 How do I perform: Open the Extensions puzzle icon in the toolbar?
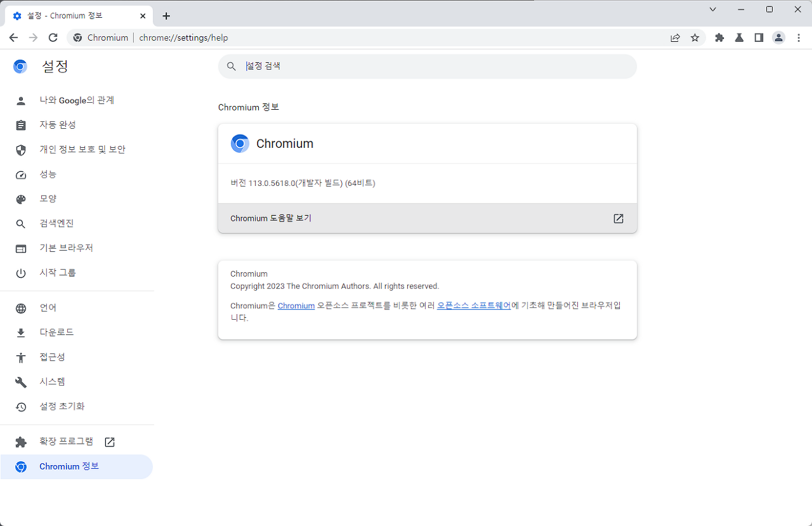tap(719, 37)
